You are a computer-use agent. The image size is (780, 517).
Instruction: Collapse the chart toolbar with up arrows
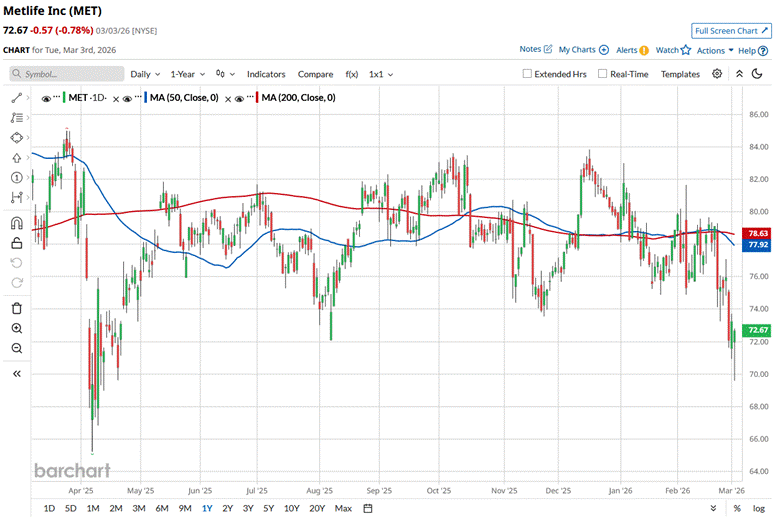pos(739,74)
